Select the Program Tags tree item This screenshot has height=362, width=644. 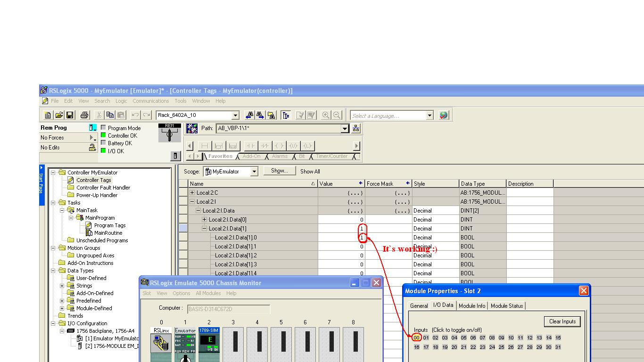(x=110, y=225)
